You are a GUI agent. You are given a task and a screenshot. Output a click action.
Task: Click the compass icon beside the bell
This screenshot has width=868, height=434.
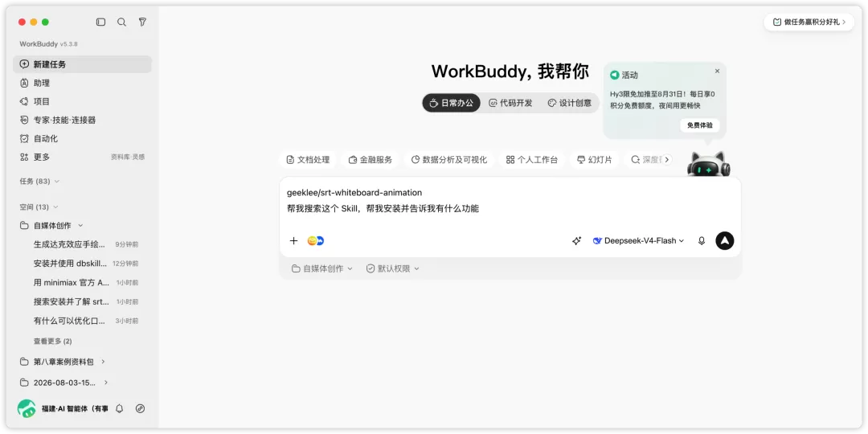pyautogui.click(x=140, y=408)
